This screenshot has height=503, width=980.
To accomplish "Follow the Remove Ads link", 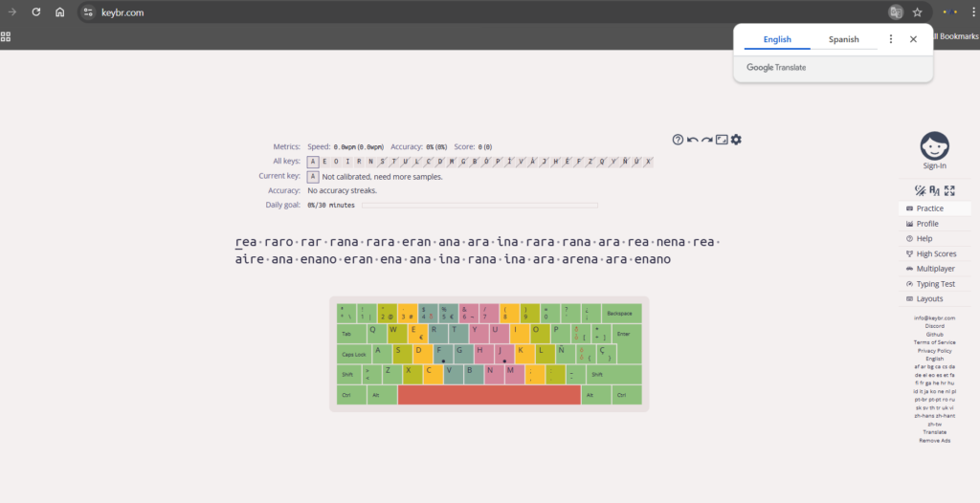I will pyautogui.click(x=934, y=440).
